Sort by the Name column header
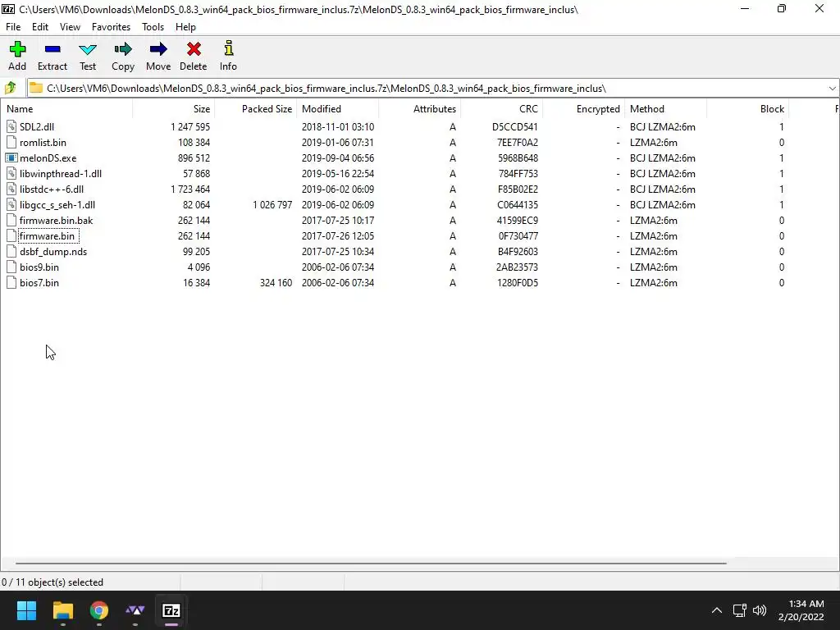 click(x=67, y=109)
